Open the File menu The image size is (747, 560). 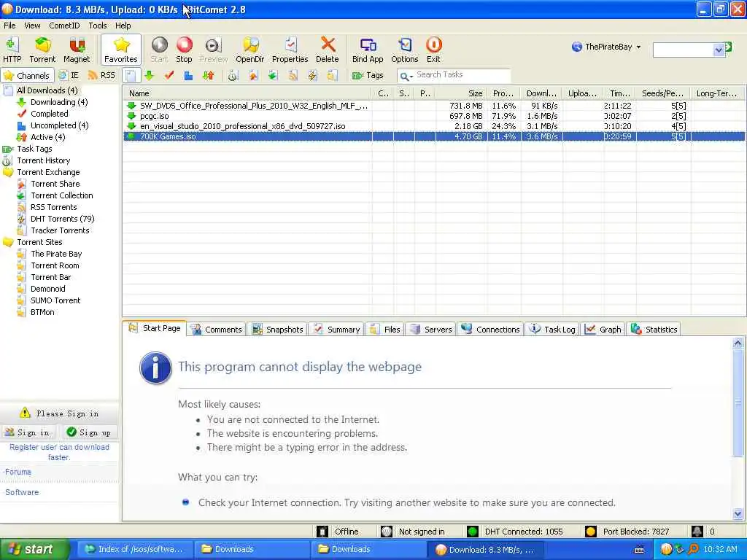(x=9, y=26)
